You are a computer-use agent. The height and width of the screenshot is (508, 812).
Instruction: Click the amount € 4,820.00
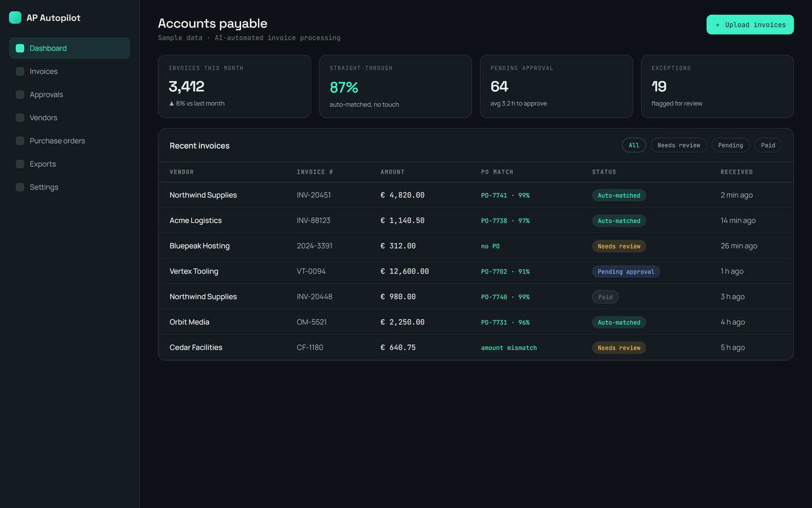point(402,195)
